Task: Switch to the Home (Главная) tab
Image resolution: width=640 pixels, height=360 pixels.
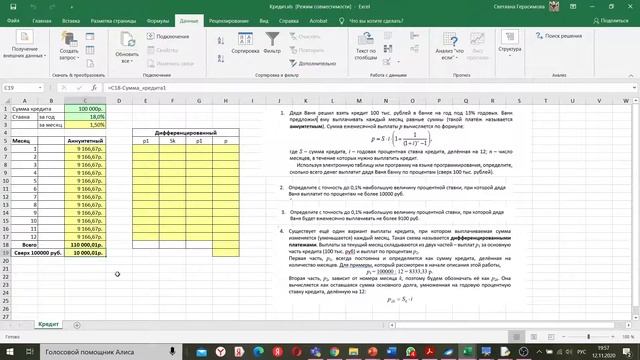Action: tap(42, 21)
